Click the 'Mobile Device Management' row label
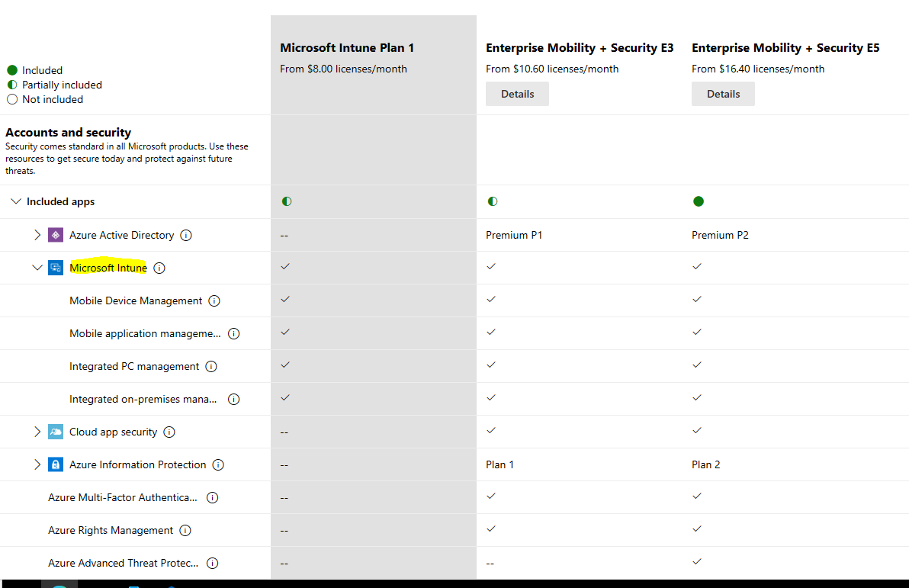Viewport: 909px width, 588px height. pyautogui.click(x=136, y=301)
